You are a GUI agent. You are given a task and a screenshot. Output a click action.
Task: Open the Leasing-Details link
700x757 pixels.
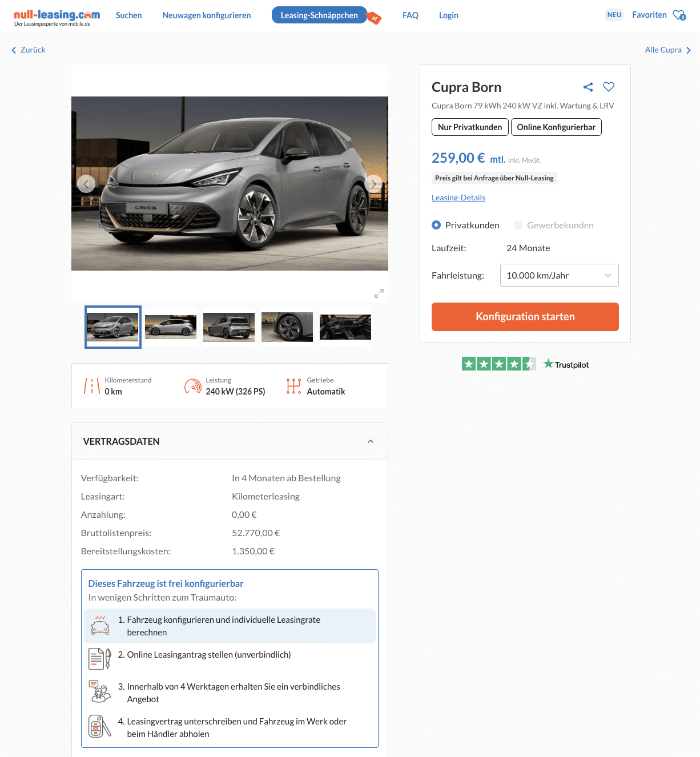click(x=458, y=198)
